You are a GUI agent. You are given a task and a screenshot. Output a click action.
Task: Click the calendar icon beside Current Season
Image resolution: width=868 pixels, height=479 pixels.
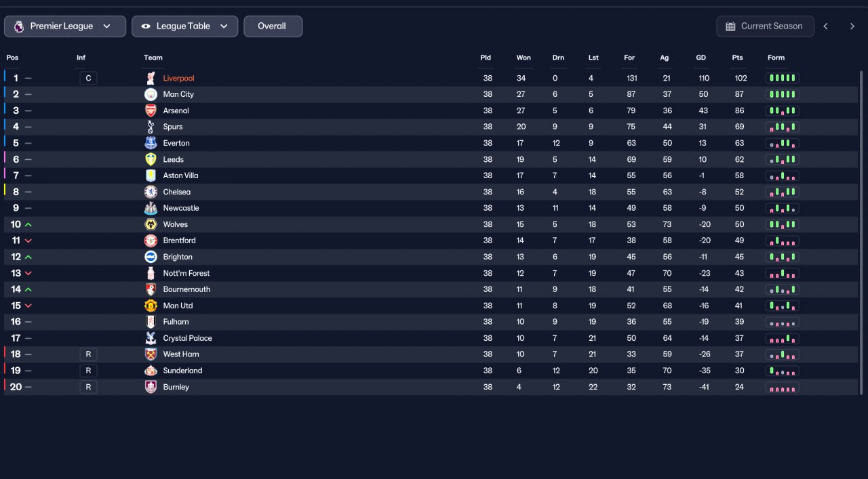tap(730, 26)
